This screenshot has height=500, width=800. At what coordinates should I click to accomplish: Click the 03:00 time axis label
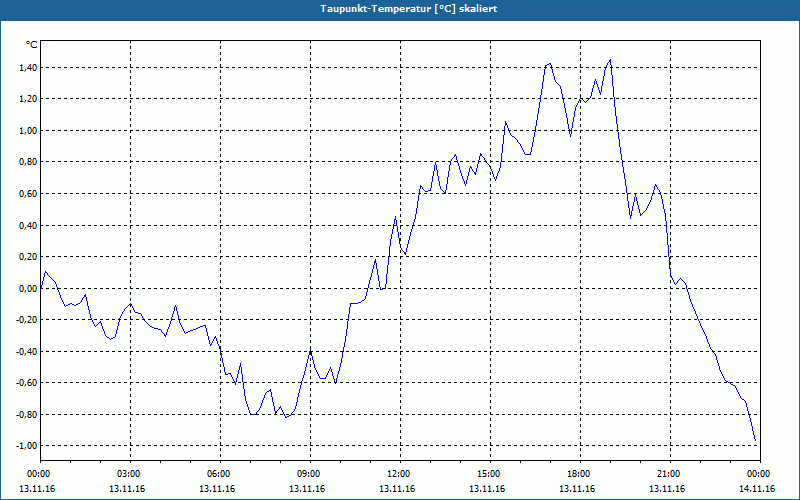[x=131, y=474]
